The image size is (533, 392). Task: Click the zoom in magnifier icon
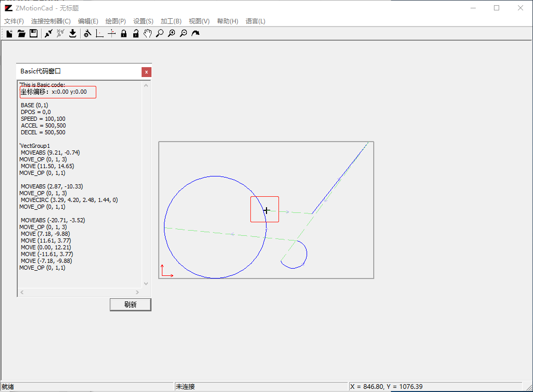coord(172,33)
